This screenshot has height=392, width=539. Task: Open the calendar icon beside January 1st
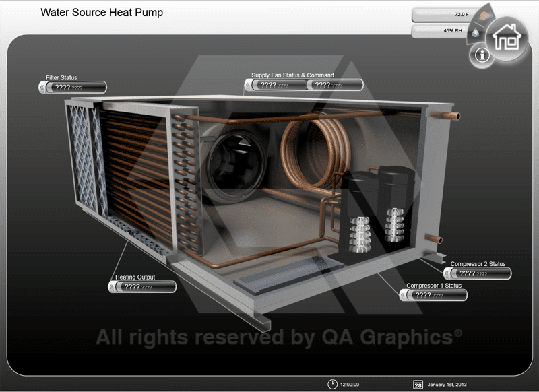pos(418,384)
